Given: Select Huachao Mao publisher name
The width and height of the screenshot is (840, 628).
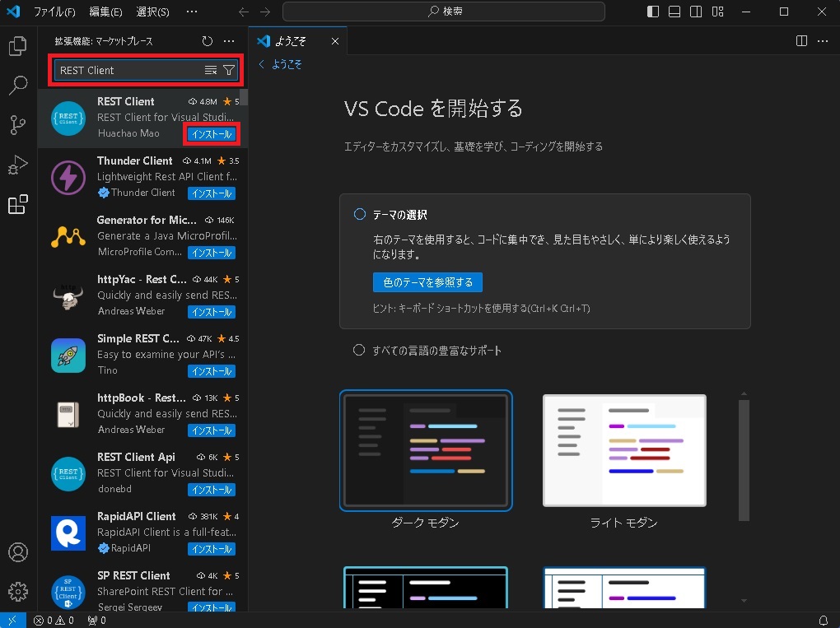Looking at the screenshot, I should [128, 133].
